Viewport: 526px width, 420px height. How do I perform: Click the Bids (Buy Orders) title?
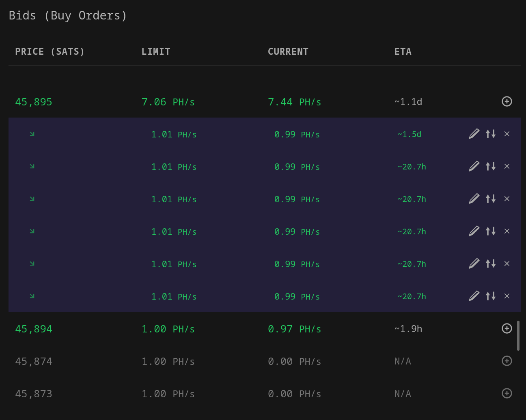[x=68, y=15]
